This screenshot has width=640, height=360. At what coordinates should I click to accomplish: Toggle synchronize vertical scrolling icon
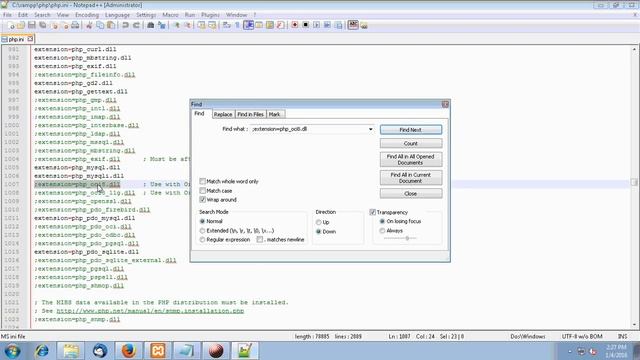pyautogui.click(x=202, y=25)
